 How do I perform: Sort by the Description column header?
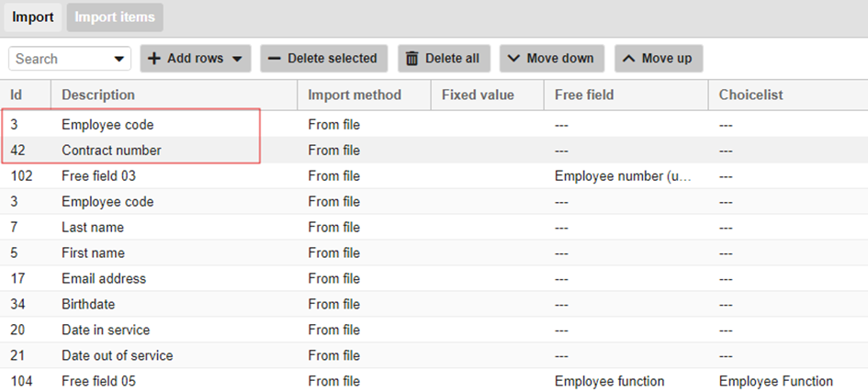(x=98, y=95)
